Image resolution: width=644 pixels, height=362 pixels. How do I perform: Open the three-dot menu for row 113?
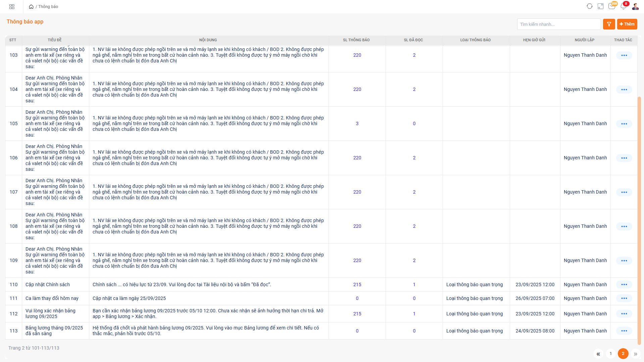624,331
